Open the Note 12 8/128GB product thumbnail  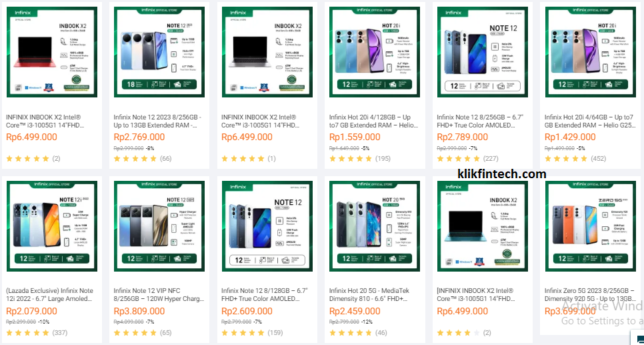coord(267,226)
